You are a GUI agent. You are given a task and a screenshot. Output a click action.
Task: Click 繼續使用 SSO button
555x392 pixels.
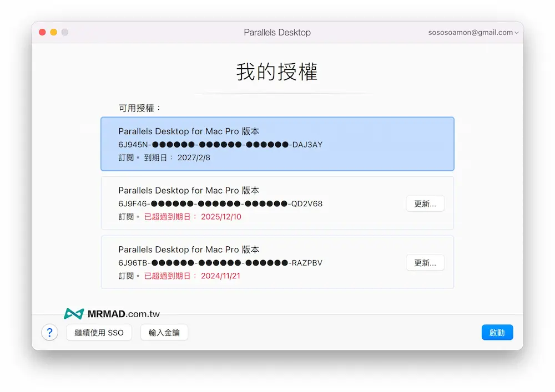coord(99,332)
